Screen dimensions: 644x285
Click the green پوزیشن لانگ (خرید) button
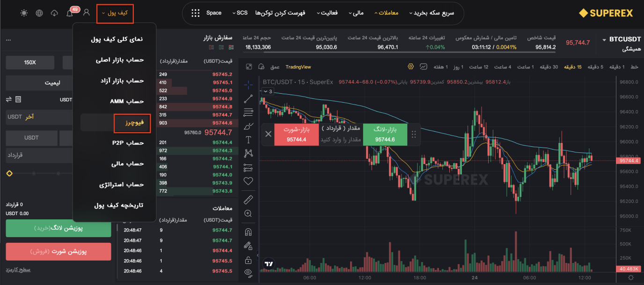(59, 228)
